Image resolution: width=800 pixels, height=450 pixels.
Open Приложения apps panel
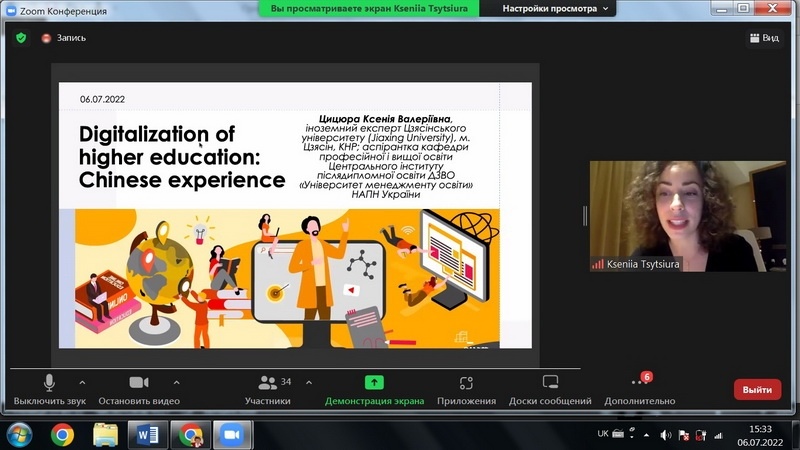coord(466,388)
